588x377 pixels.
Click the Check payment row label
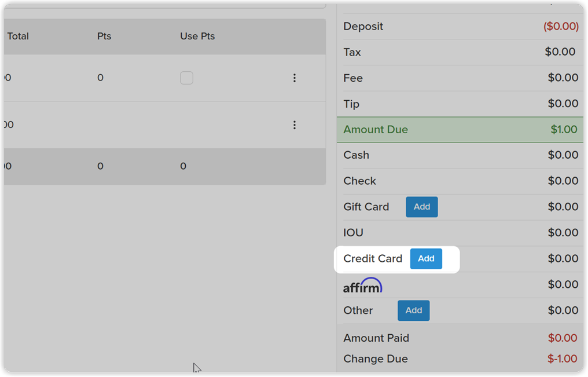(x=359, y=181)
